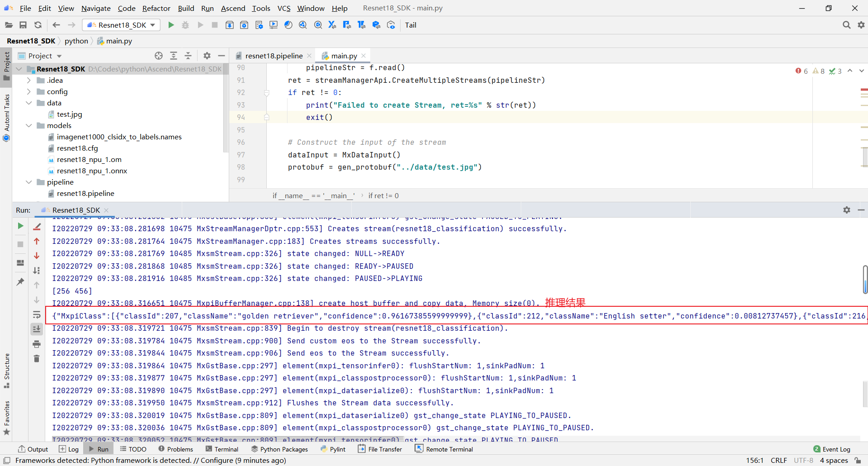Locate current file in the Project tree
The width and height of the screenshot is (868, 466).
159,56
